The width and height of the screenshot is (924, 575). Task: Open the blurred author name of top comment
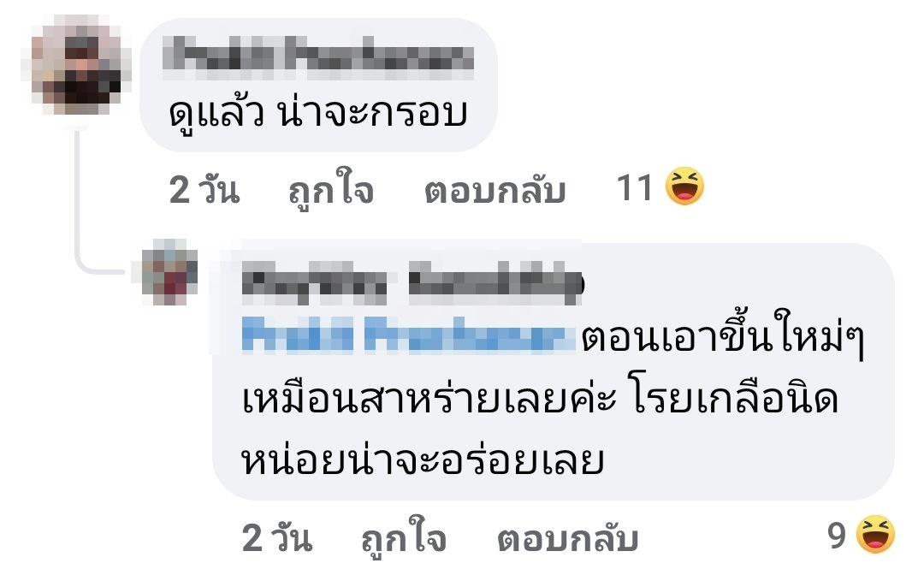[318, 57]
